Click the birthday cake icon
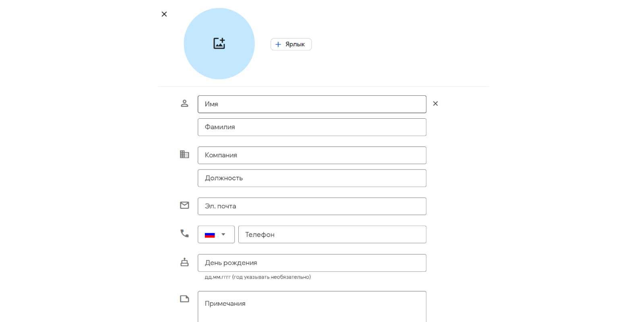 (184, 262)
